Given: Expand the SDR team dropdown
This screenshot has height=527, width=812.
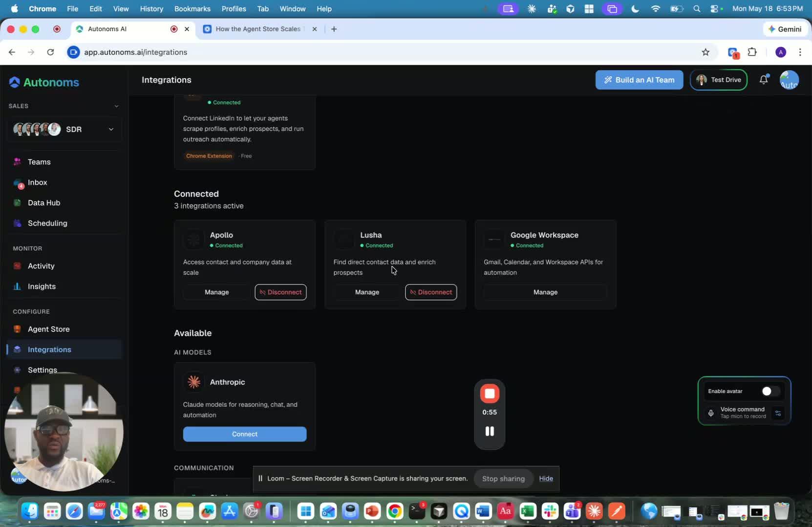Looking at the screenshot, I should [x=111, y=129].
